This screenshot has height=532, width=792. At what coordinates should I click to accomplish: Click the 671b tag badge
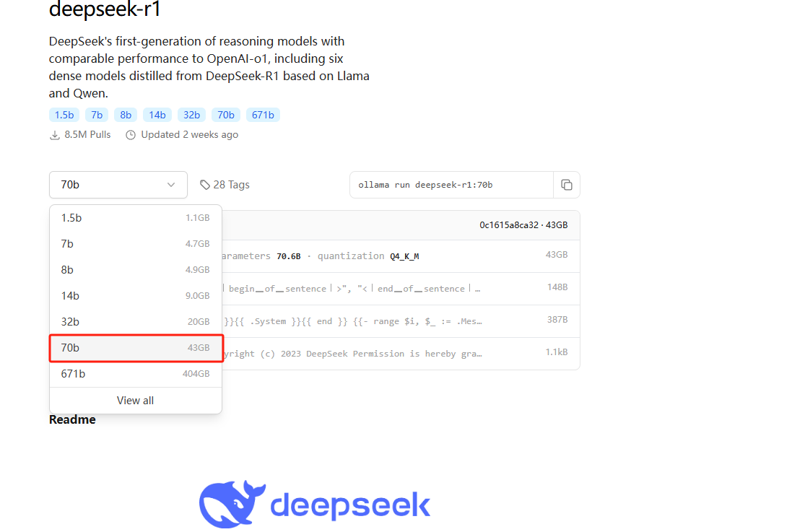[263, 114]
